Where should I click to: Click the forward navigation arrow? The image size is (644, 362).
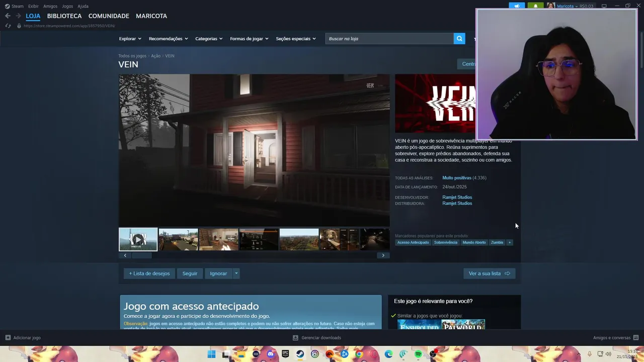(x=18, y=16)
